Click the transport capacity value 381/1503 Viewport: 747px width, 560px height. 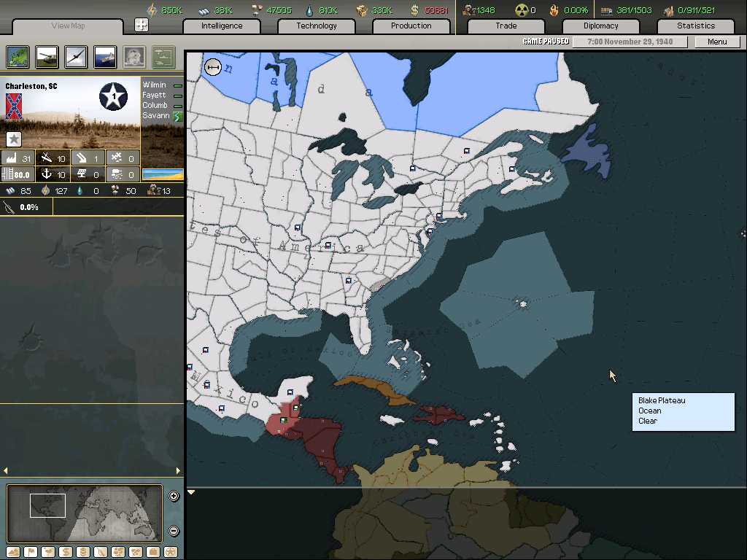point(634,10)
